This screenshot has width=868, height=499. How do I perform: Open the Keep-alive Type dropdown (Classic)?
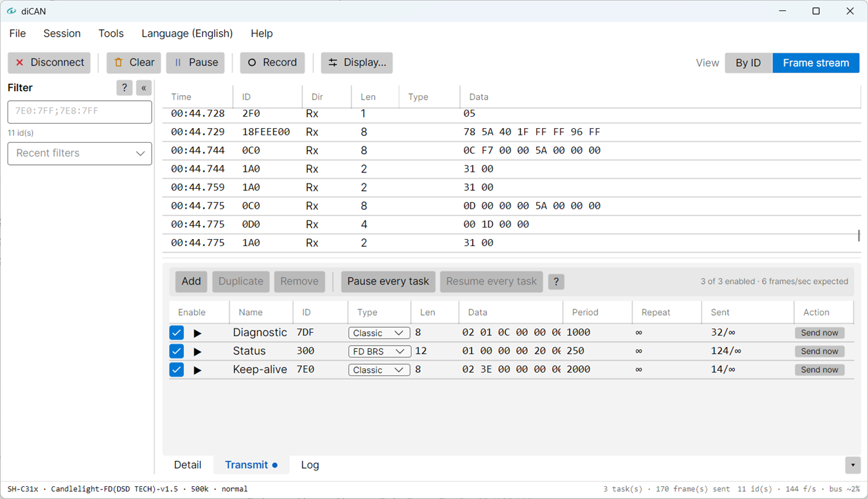pos(379,370)
